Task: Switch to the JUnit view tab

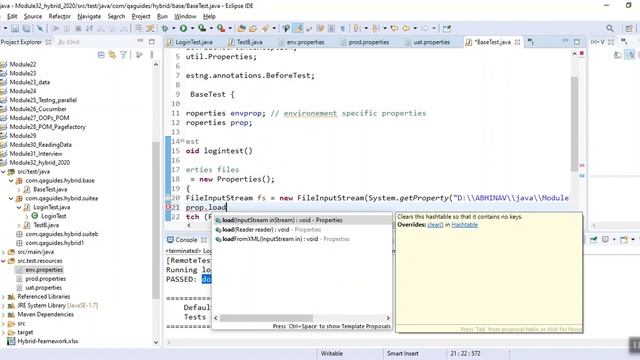Action: (69, 42)
